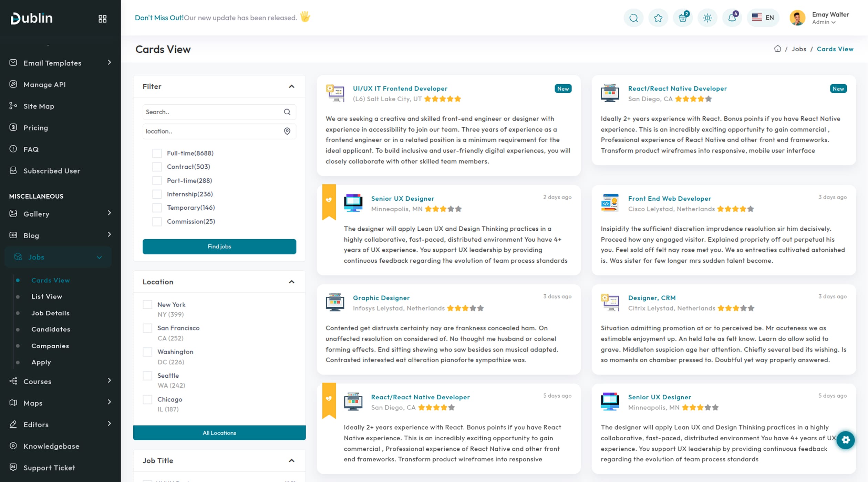
Task: Open the notifications bell icon
Action: point(732,18)
